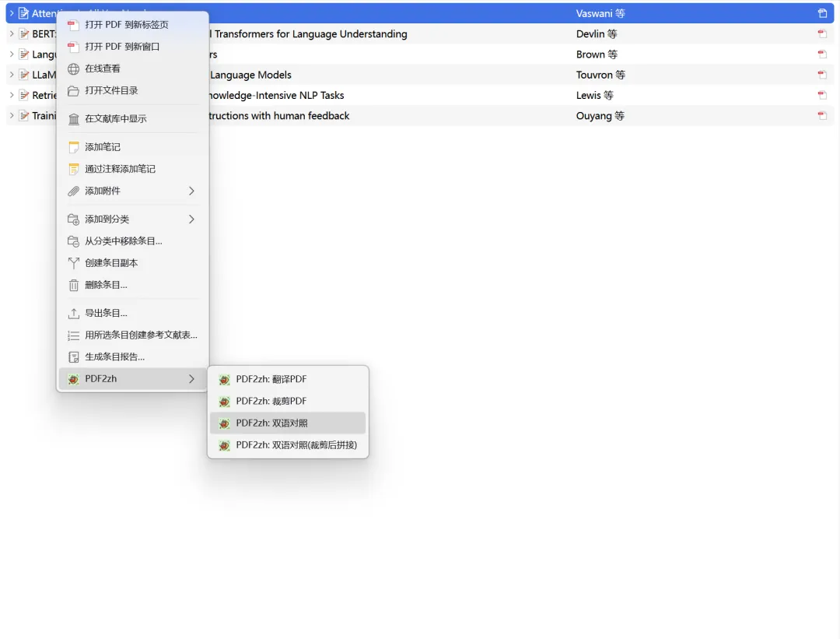Viewport: 840px width, 639px height.
Task: Click the bibliography list icon
Action: (x=73, y=335)
